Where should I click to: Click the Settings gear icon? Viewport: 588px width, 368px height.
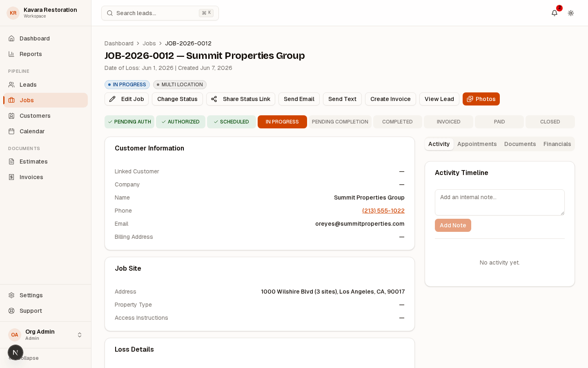[x=11, y=295]
